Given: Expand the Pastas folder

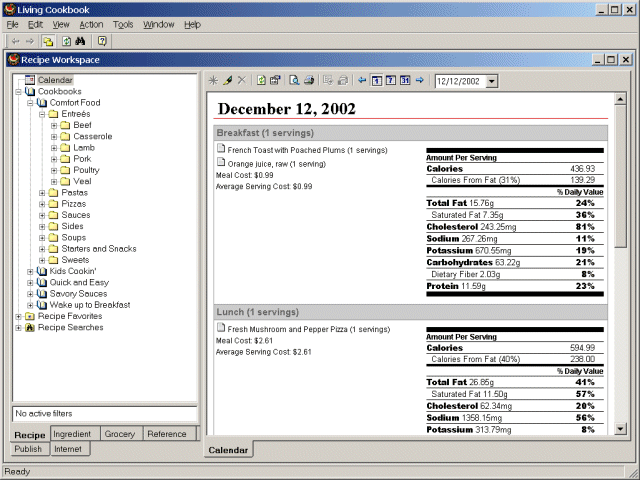Looking at the screenshot, I should [x=42, y=193].
